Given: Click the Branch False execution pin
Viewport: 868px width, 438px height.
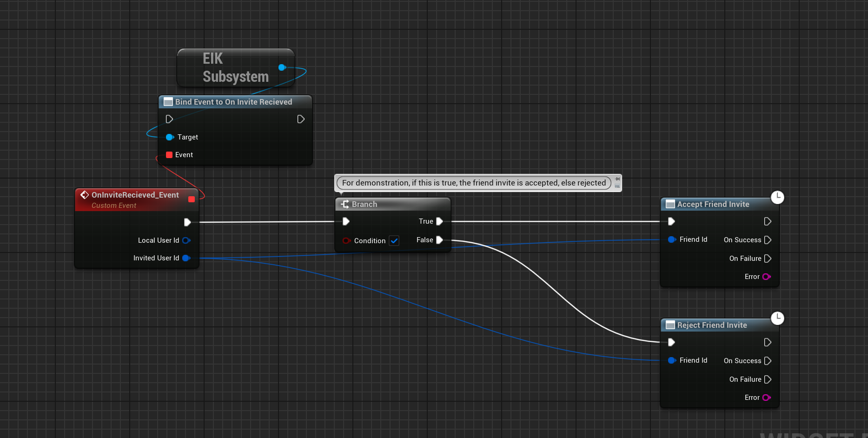Looking at the screenshot, I should coord(439,240).
